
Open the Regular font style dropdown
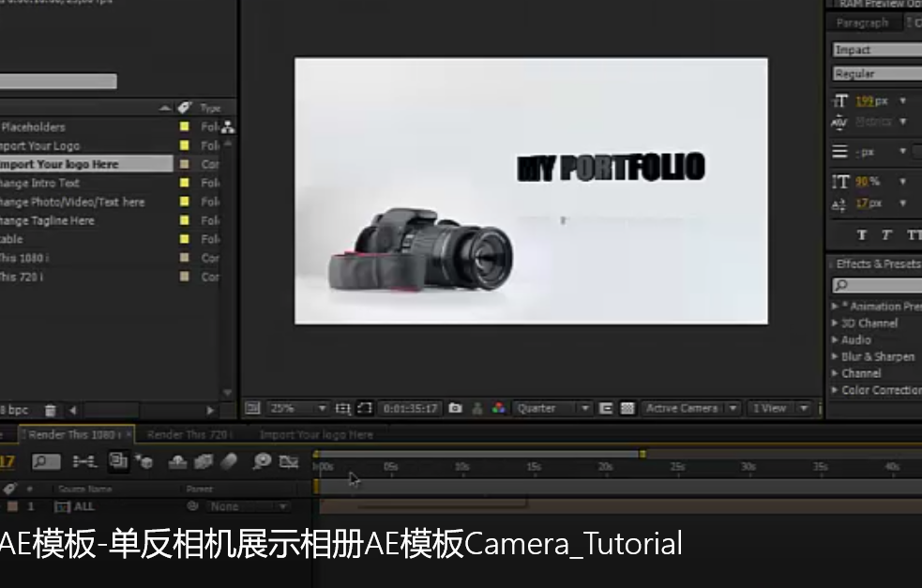877,73
